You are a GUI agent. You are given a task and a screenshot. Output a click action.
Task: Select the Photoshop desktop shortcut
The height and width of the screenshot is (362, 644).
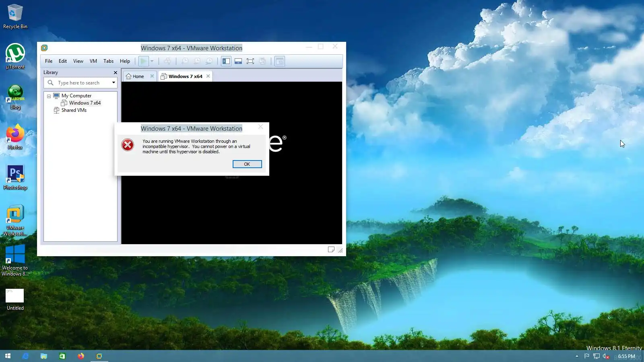[x=15, y=177]
